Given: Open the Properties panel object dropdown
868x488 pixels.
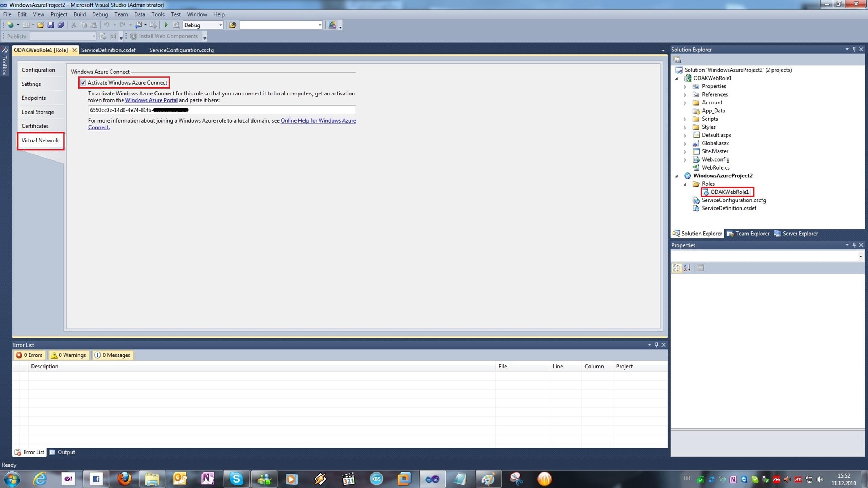Looking at the screenshot, I should [x=860, y=256].
